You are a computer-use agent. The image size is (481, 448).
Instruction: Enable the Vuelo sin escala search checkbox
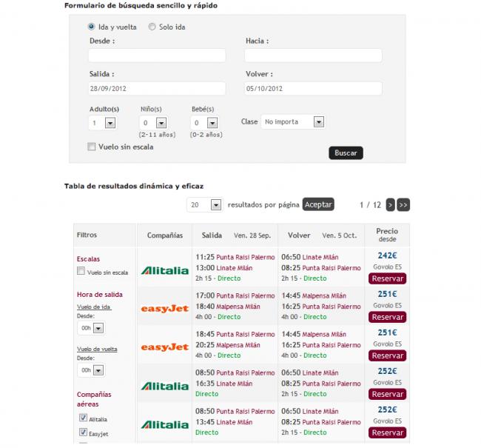click(x=92, y=147)
